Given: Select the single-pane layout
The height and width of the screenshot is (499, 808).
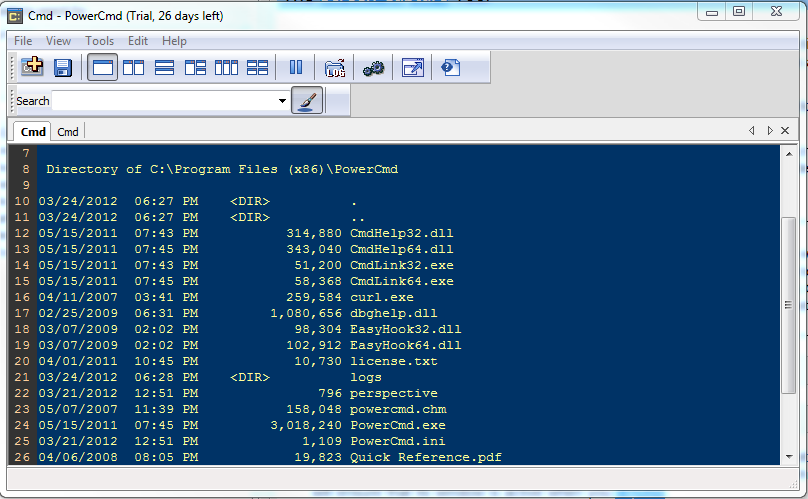Looking at the screenshot, I should click(x=103, y=68).
